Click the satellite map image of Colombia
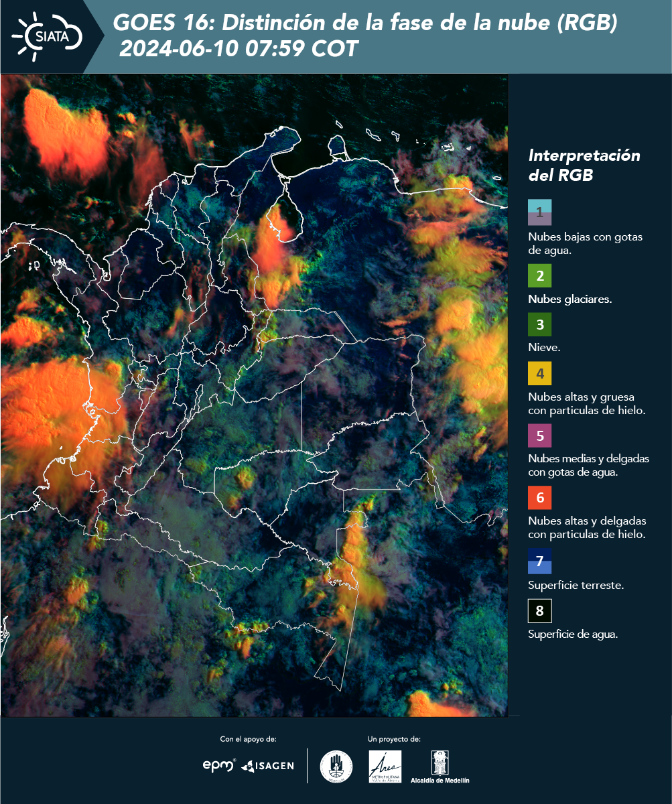This screenshot has height=804, width=672. (x=255, y=395)
